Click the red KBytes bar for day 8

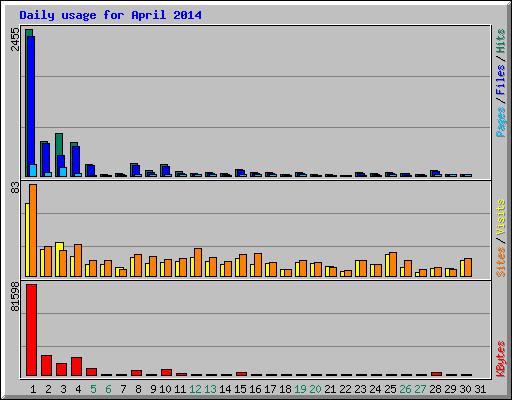[x=136, y=373]
